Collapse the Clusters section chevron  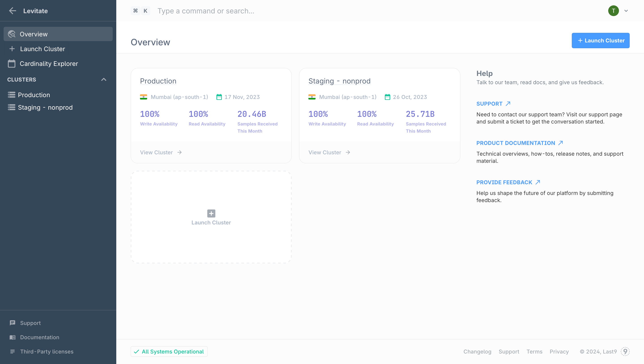[x=104, y=79]
